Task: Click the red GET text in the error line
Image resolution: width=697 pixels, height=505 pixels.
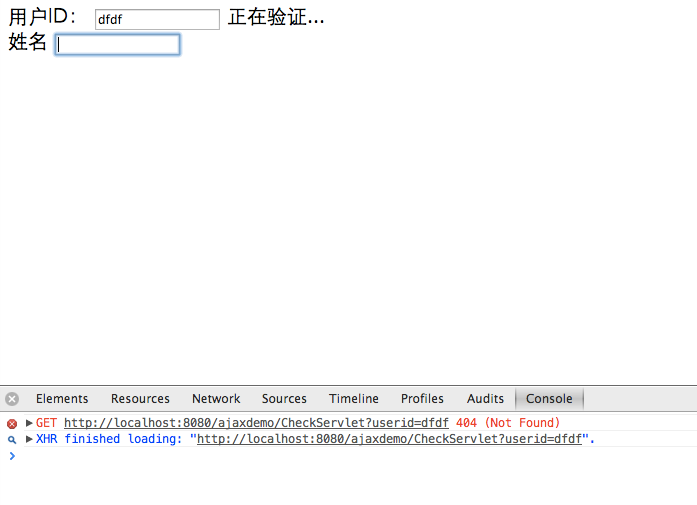Action: coord(46,423)
